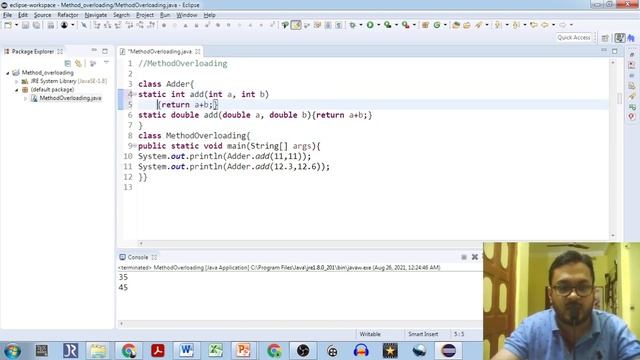
Task: Select the Package Explorer tab
Action: click(x=33, y=51)
